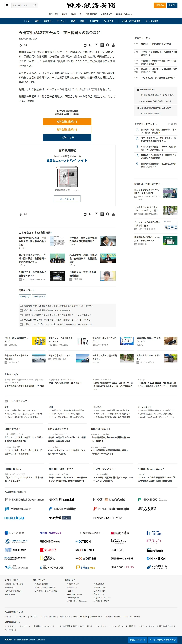This screenshot has width=182, height=644.
Task: Click the #未来クラブ keyword tag
Action: [x=39, y=296]
